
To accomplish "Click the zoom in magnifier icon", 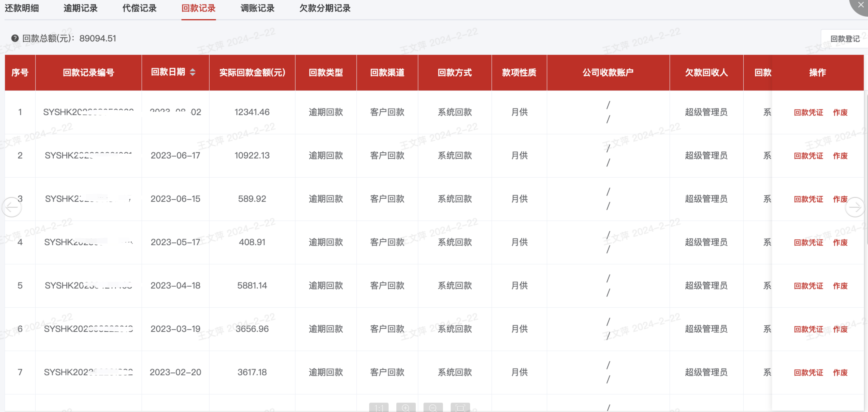I will click(406, 408).
